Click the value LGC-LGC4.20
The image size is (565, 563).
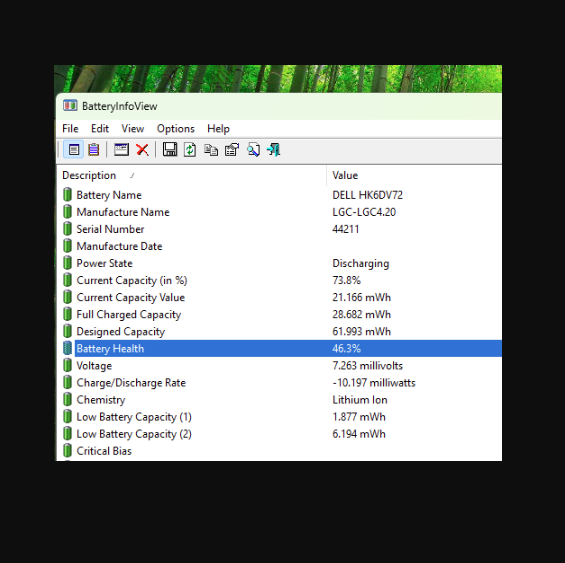click(x=364, y=212)
